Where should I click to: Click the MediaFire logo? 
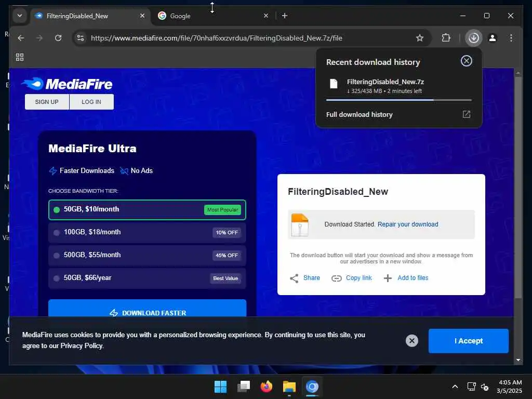pyautogui.click(x=67, y=84)
